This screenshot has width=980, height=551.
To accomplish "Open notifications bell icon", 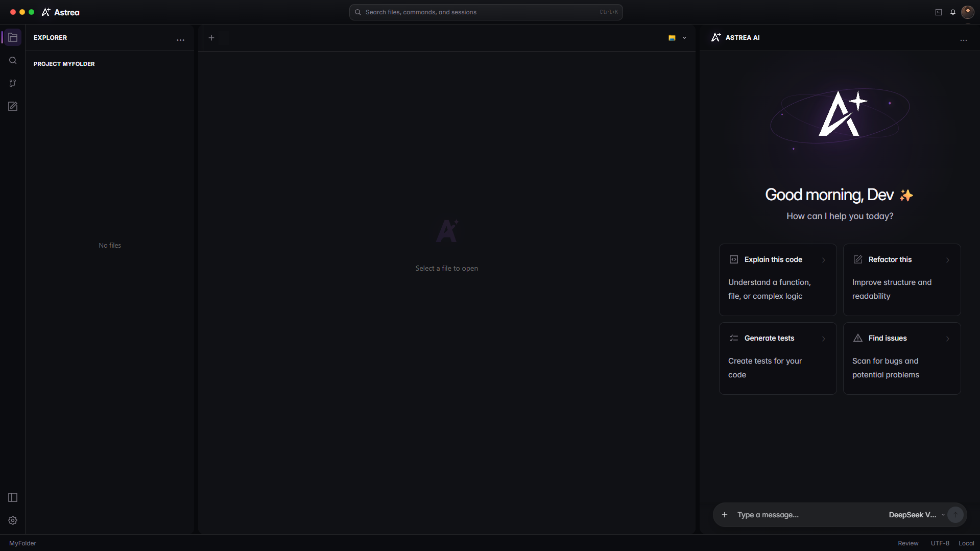I will click(953, 12).
